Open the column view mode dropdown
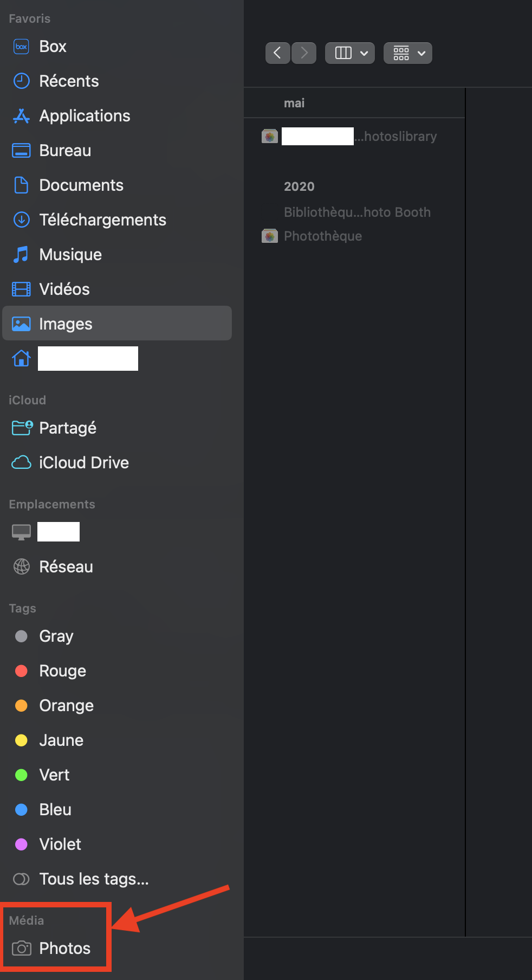The width and height of the screenshot is (532, 980). pos(350,53)
